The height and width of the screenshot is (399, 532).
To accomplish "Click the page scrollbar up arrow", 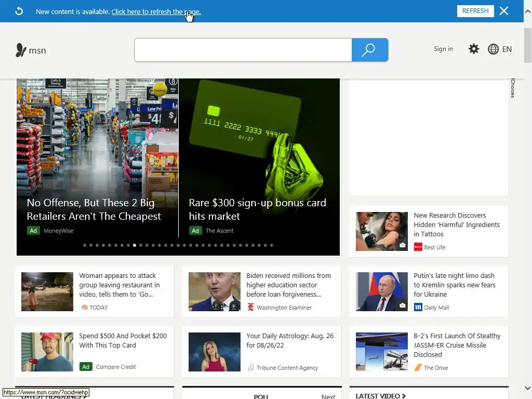I will click(528, 11).
